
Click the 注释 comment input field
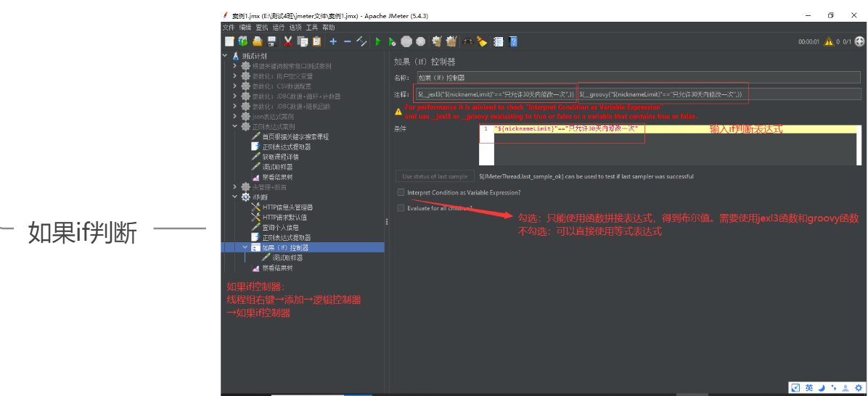tap(638, 94)
